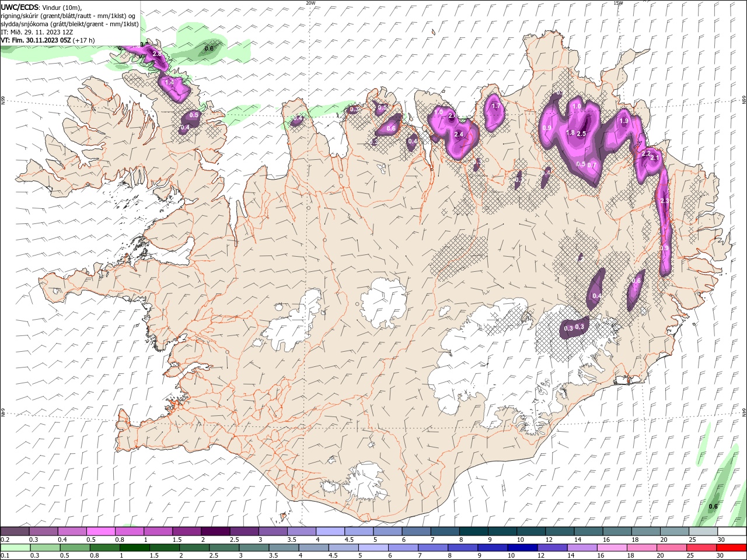Pick the darkest green 1 swatch in lower legend row
This screenshot has height=560, width=747.
point(134,548)
